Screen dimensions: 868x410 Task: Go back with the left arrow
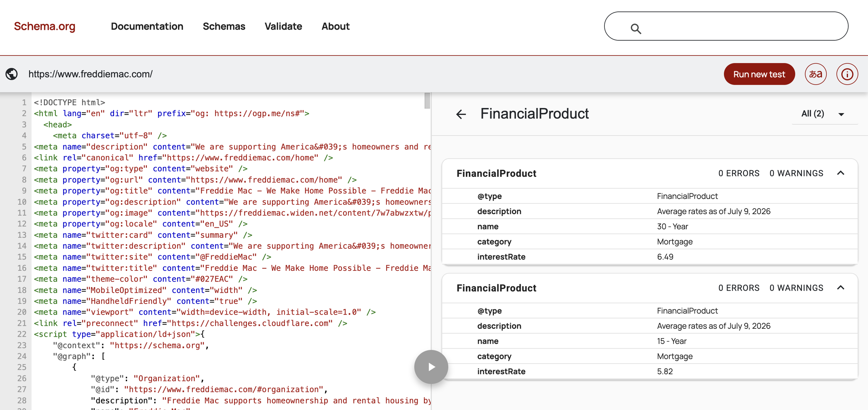click(x=461, y=114)
